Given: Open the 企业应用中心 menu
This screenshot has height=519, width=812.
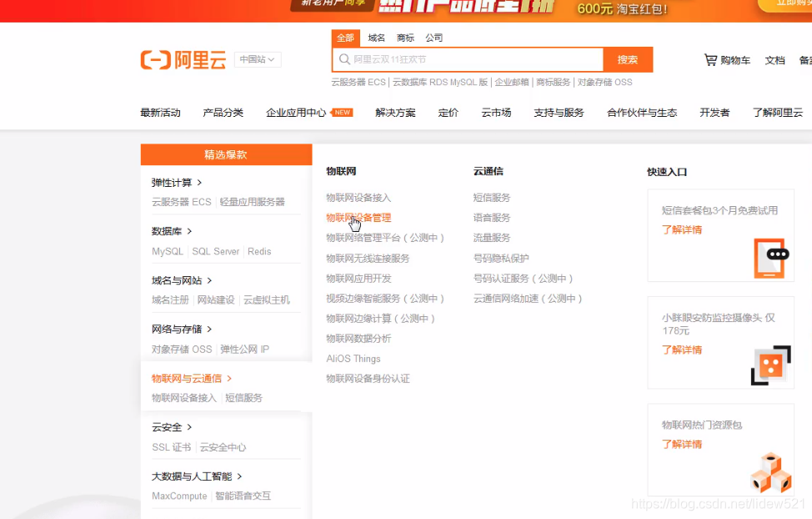Looking at the screenshot, I should click(296, 113).
